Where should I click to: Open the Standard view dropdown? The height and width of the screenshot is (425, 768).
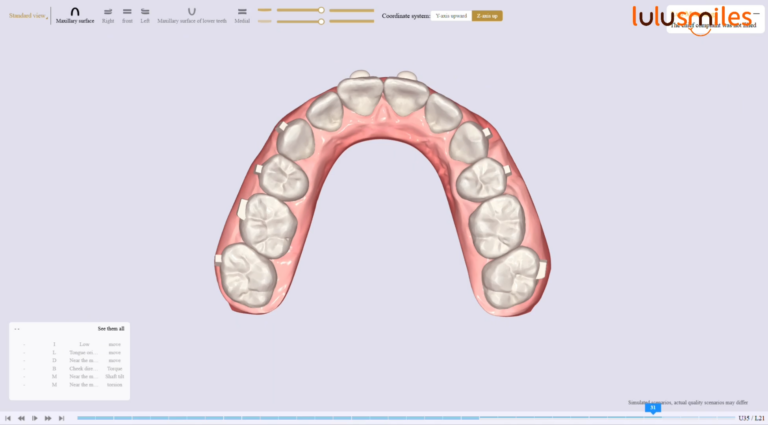28,16
